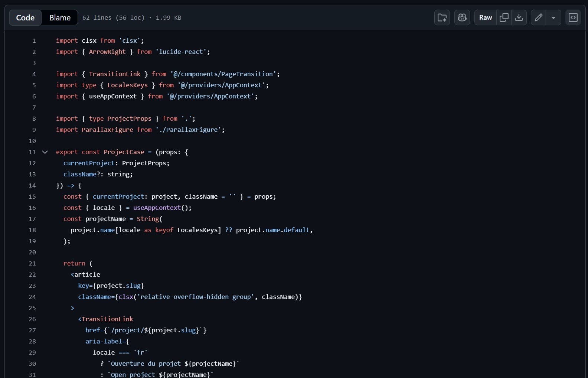The image size is (588, 378).
Task: Download the raw file icon
Action: coord(519,17)
